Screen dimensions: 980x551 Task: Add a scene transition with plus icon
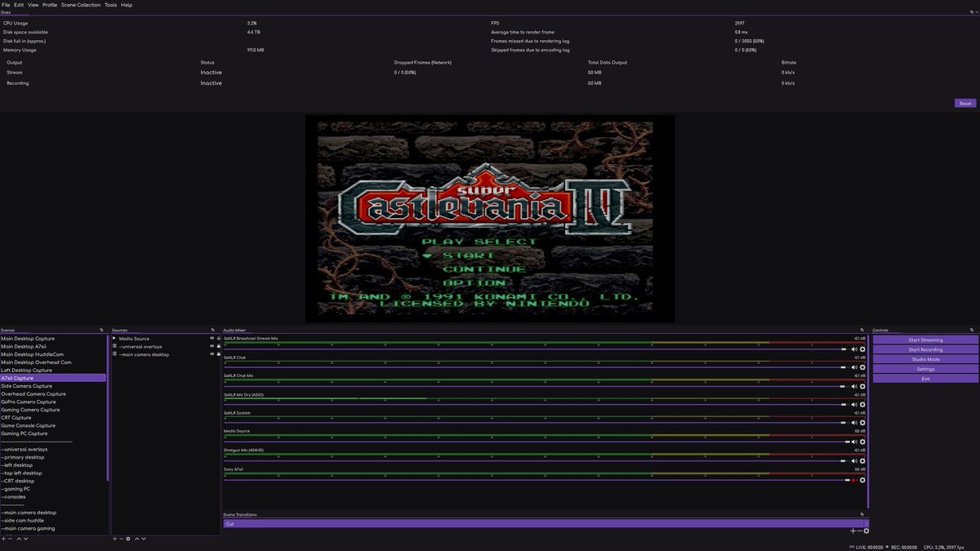click(x=853, y=531)
